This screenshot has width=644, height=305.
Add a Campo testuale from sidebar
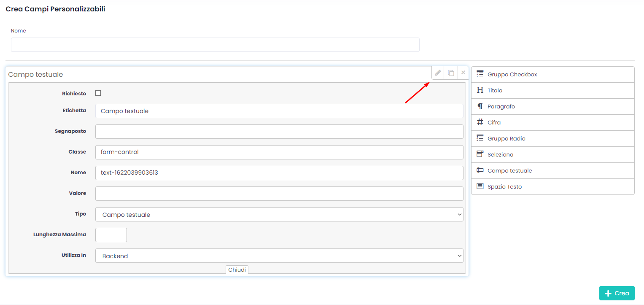coord(552,171)
